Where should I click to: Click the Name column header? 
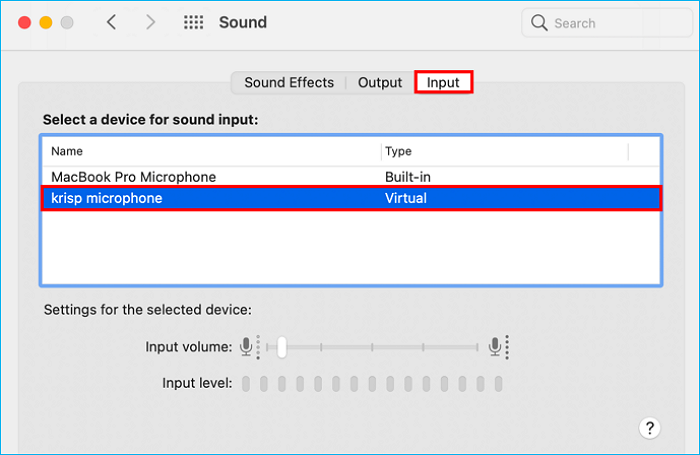coord(67,151)
